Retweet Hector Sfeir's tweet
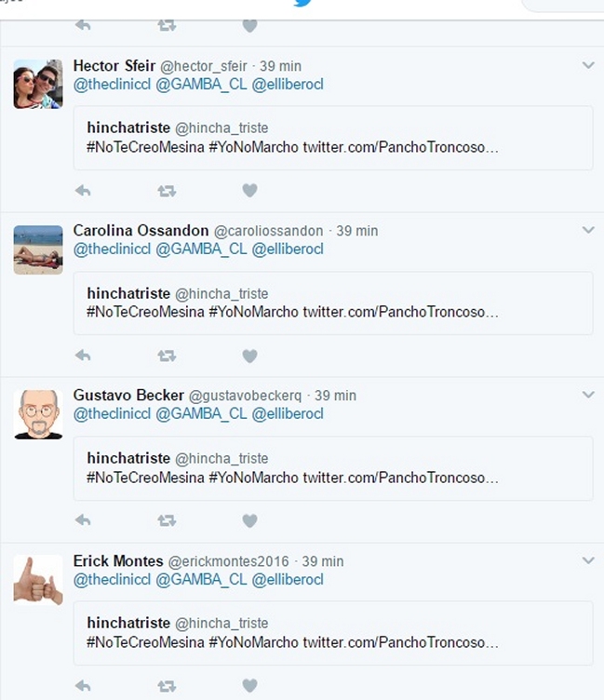The height and width of the screenshot is (700, 604). [167, 191]
